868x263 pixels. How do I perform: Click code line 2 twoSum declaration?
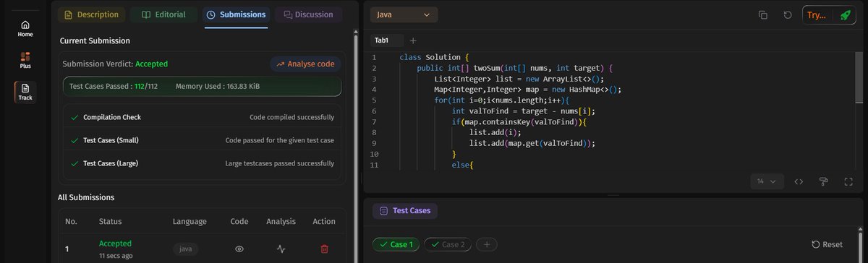[x=515, y=69]
